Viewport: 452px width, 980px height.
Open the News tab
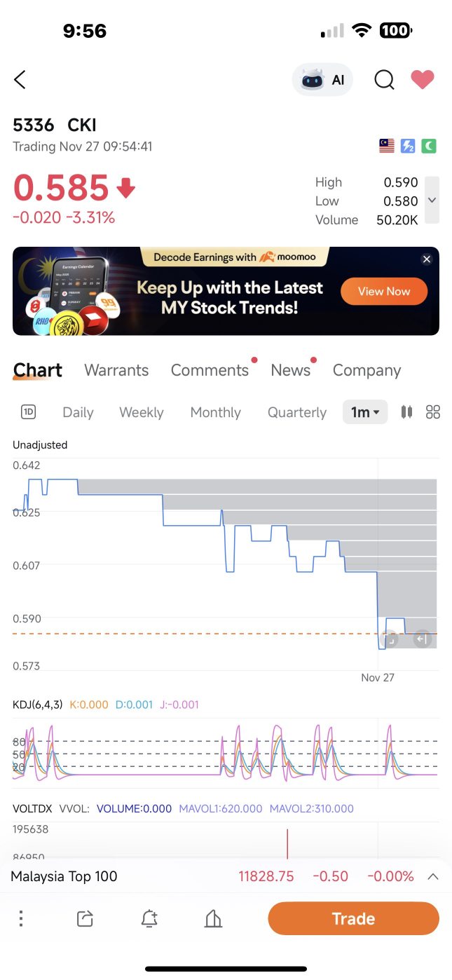[x=291, y=370]
